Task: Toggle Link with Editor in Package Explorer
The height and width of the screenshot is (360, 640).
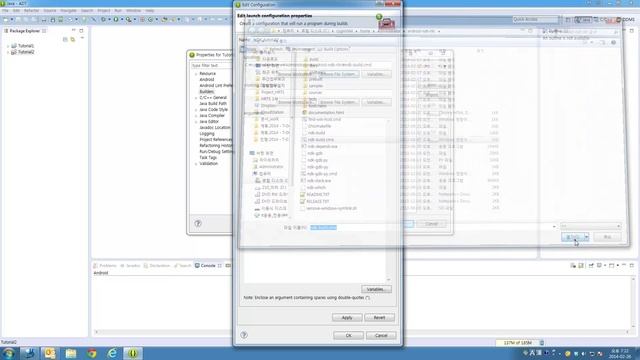Action: pos(73,39)
